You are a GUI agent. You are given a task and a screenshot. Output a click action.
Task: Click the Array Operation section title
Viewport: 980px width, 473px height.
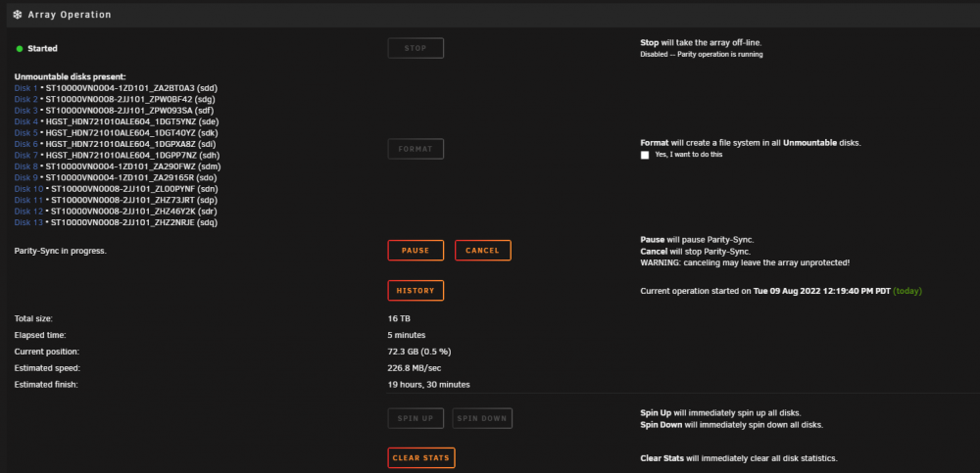[x=70, y=15]
